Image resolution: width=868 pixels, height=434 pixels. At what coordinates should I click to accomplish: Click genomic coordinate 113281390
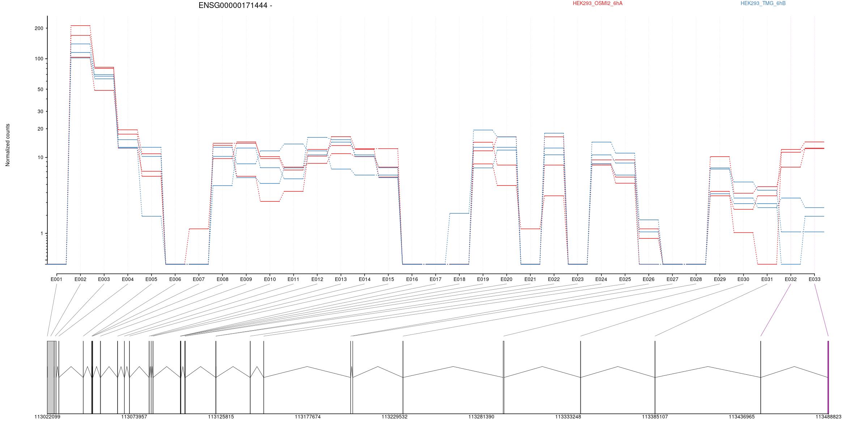click(481, 417)
